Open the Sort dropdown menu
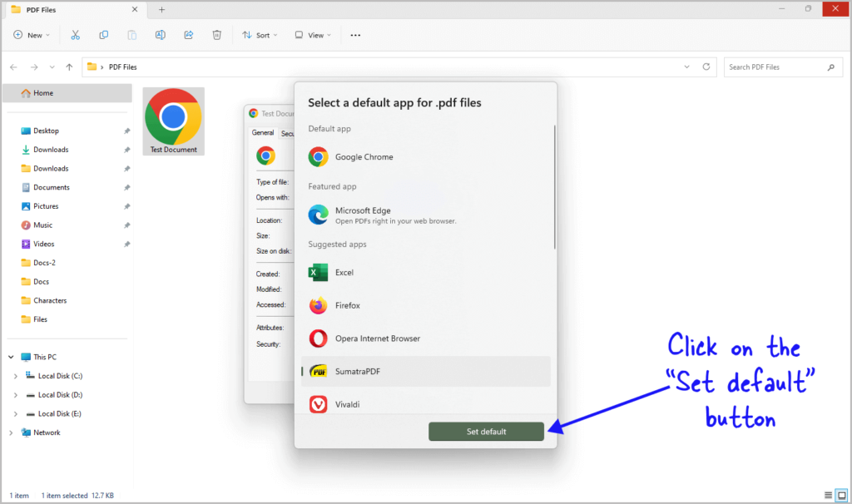 pos(260,35)
